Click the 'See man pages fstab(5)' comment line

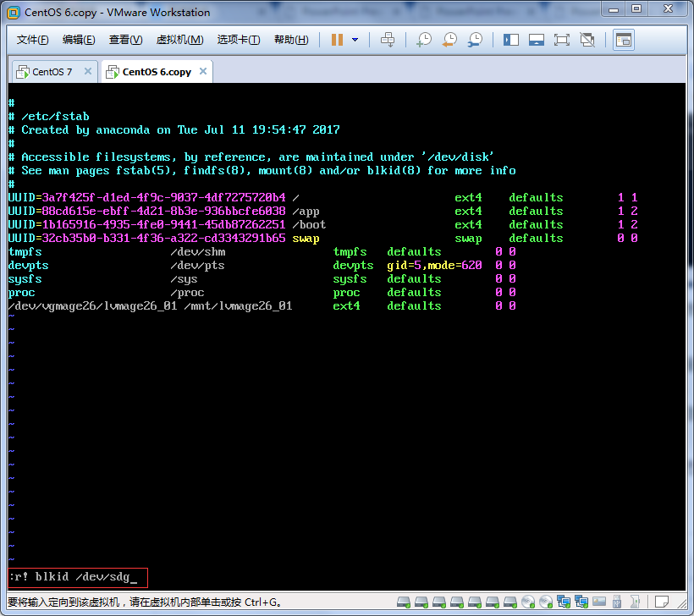[x=262, y=171]
